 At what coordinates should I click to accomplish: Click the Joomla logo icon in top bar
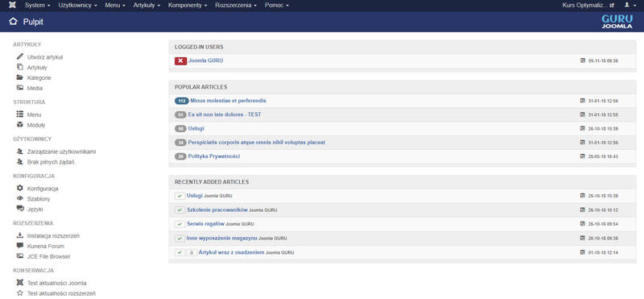12,6
